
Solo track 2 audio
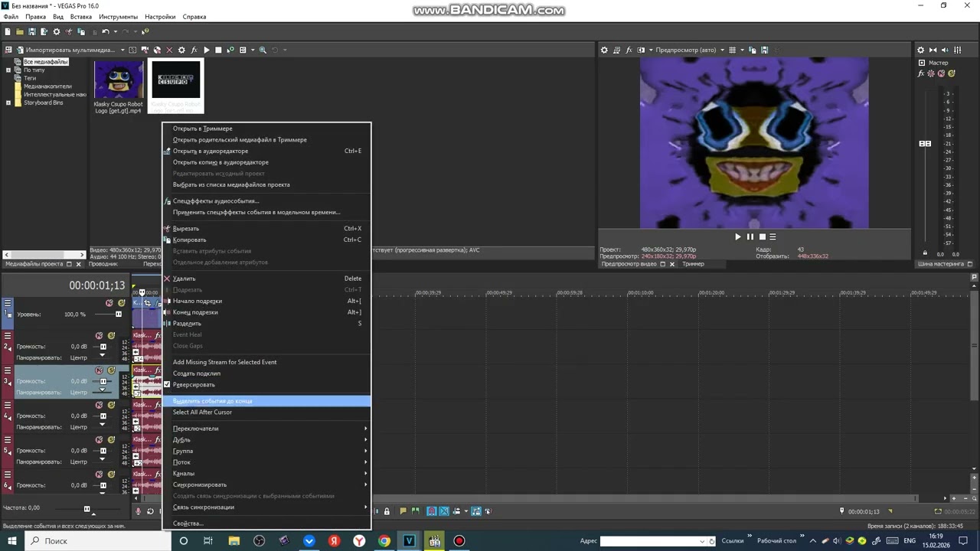(111, 335)
